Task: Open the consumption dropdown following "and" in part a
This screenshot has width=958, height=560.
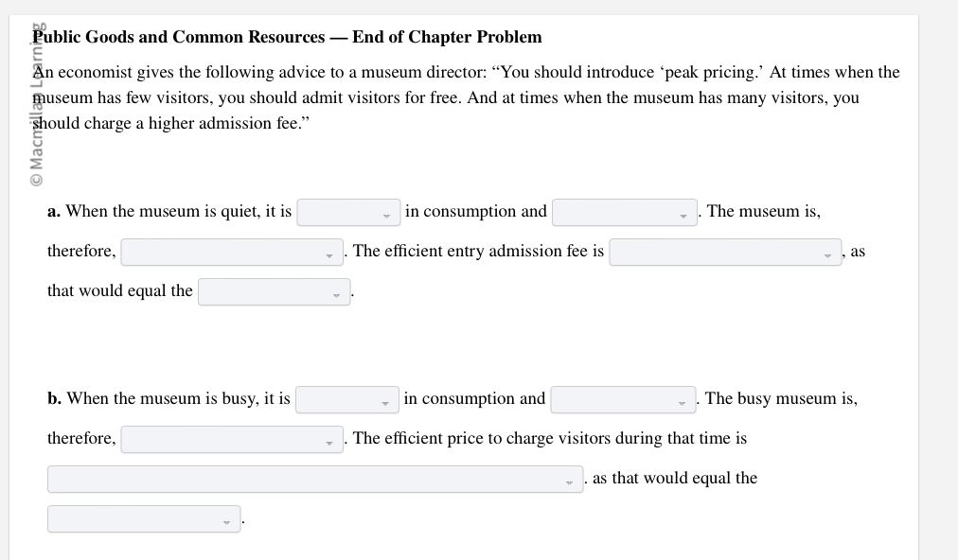Action: [x=624, y=213]
